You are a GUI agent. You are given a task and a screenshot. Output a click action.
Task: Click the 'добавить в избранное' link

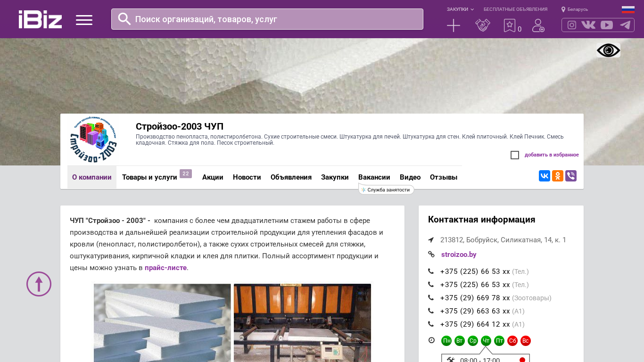[552, 155]
